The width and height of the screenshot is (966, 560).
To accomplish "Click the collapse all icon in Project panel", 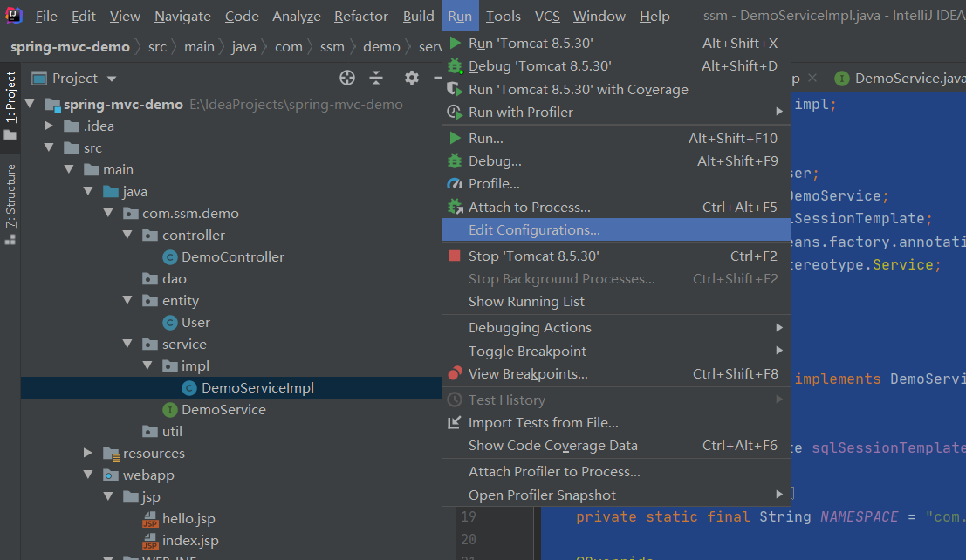I will click(376, 78).
